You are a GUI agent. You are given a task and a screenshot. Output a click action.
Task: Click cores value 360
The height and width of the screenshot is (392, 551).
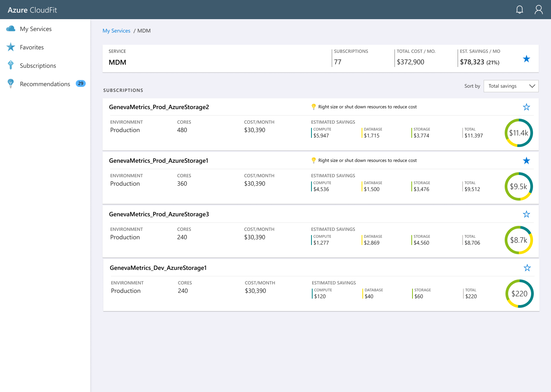click(182, 184)
